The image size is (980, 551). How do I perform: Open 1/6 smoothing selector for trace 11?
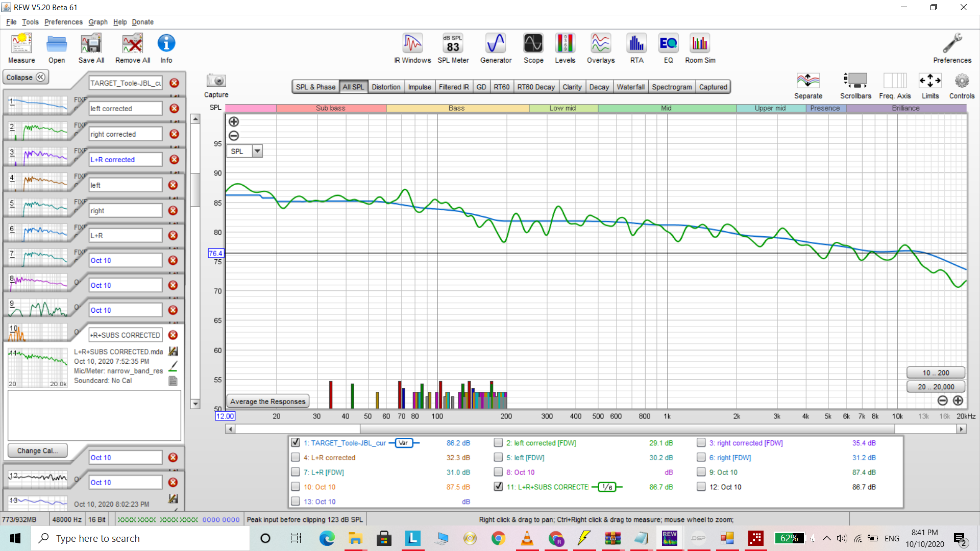coord(607,487)
